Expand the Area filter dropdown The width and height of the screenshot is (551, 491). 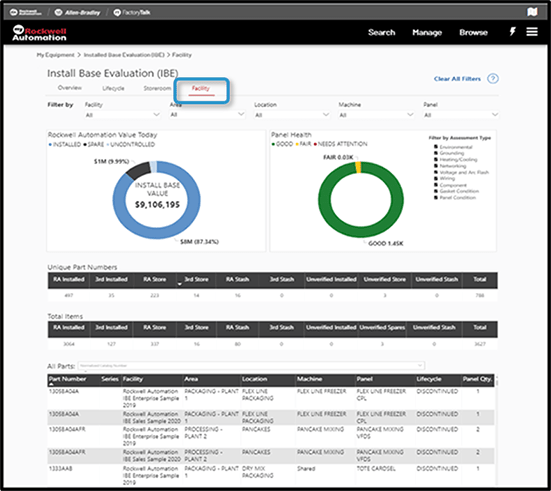(x=207, y=115)
